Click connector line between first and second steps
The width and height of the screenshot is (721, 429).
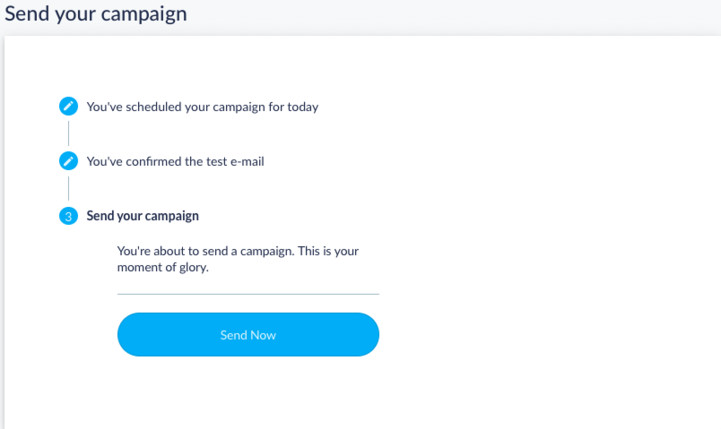click(69, 133)
